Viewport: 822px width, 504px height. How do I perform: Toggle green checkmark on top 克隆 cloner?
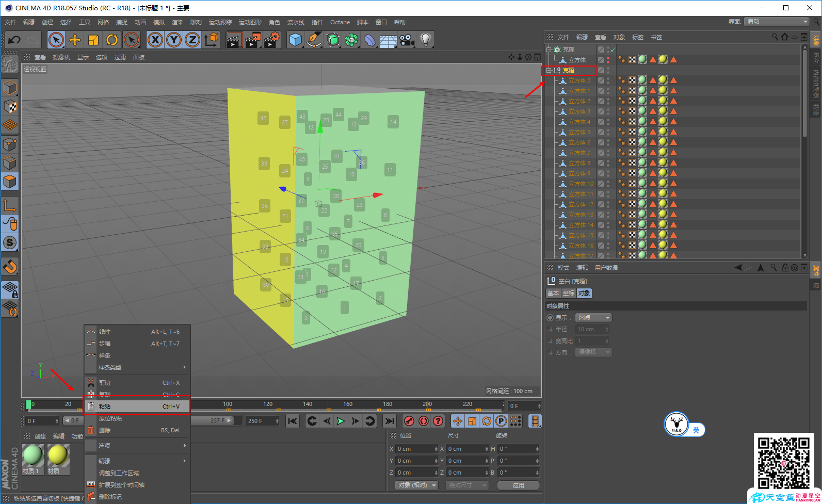pos(613,50)
